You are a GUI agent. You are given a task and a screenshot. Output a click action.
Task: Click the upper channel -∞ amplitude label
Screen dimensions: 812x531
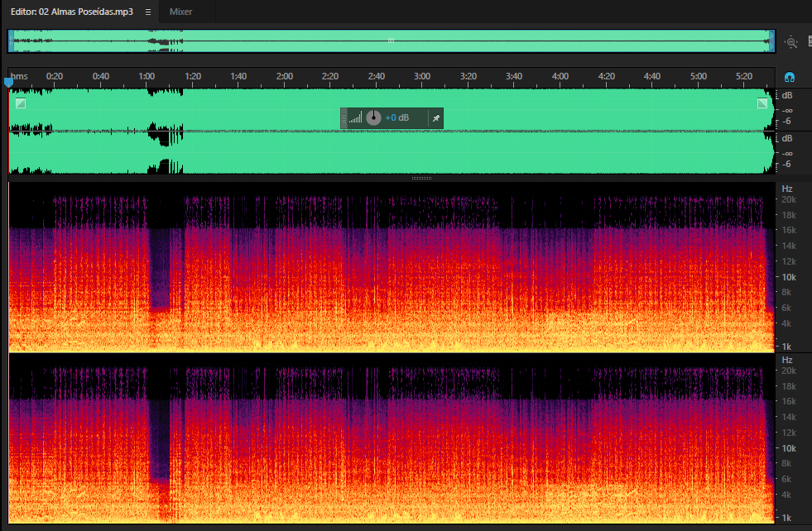coord(787,110)
